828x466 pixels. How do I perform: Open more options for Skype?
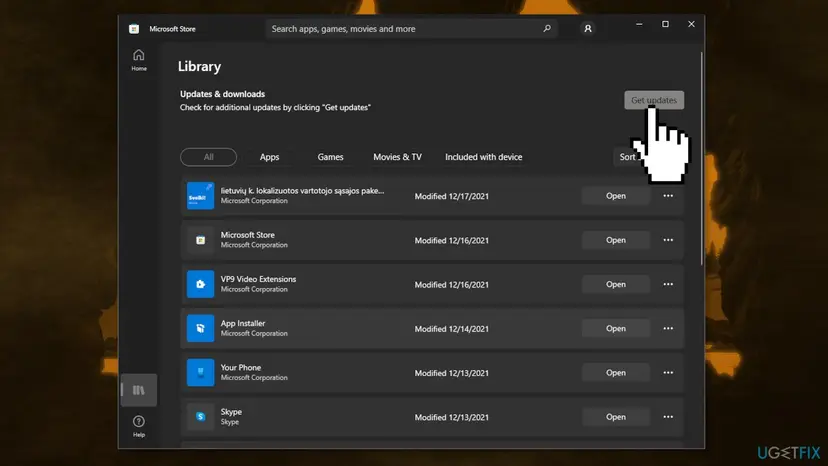point(668,417)
